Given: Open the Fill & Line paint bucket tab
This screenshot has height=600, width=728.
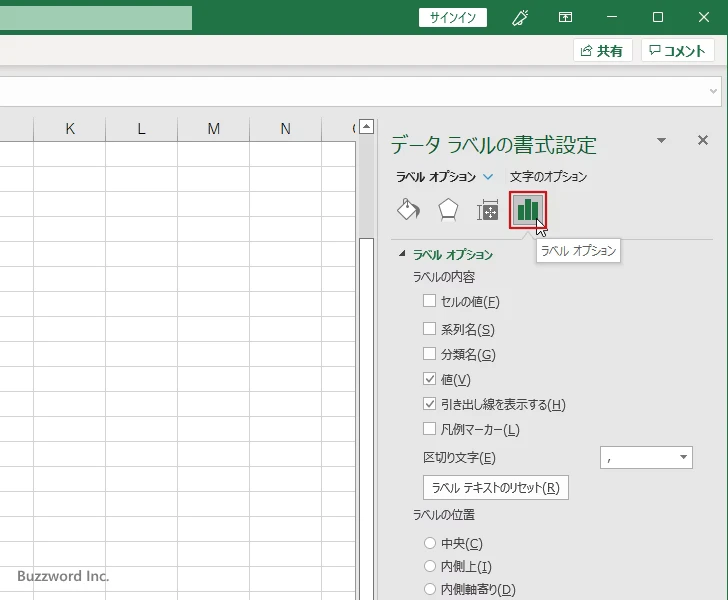Looking at the screenshot, I should pyautogui.click(x=409, y=210).
